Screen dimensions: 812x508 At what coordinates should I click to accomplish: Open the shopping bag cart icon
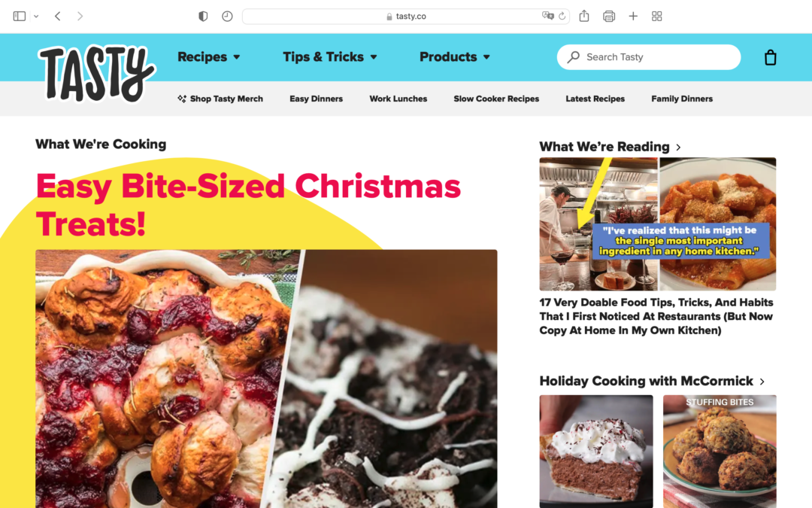pos(770,57)
